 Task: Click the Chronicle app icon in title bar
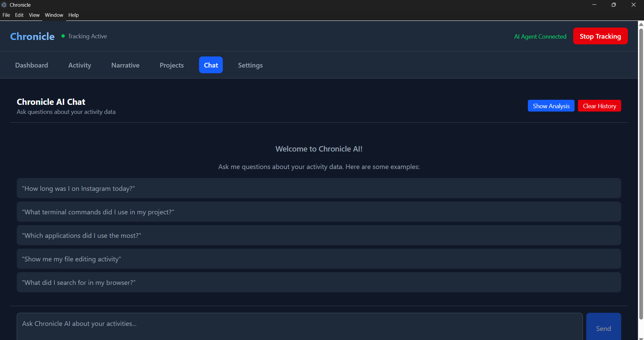tap(4, 5)
